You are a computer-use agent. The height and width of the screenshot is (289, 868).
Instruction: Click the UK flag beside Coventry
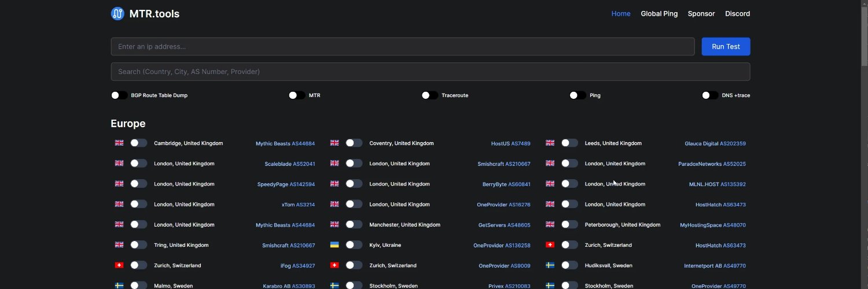pos(334,143)
